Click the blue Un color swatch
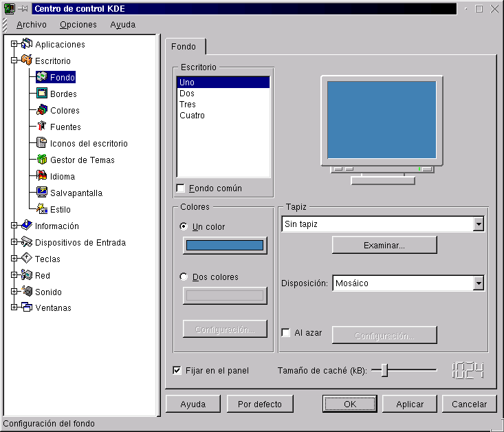Viewport: 504px width, 432px height. tap(225, 246)
